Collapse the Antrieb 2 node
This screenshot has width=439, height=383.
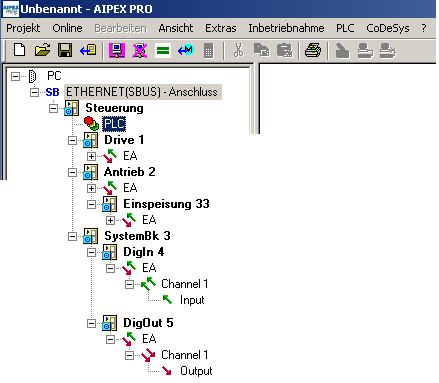[72, 172]
